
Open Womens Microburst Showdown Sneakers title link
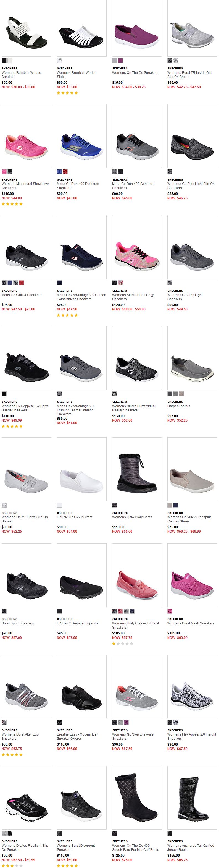pos(26,186)
